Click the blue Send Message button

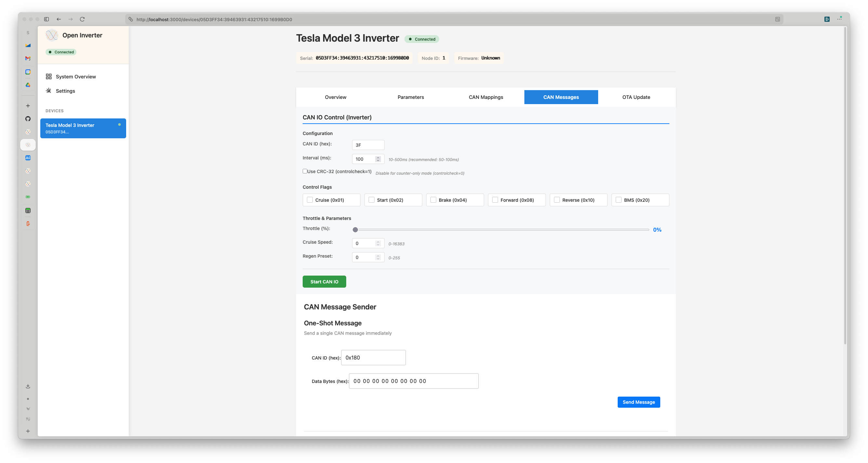(x=638, y=402)
